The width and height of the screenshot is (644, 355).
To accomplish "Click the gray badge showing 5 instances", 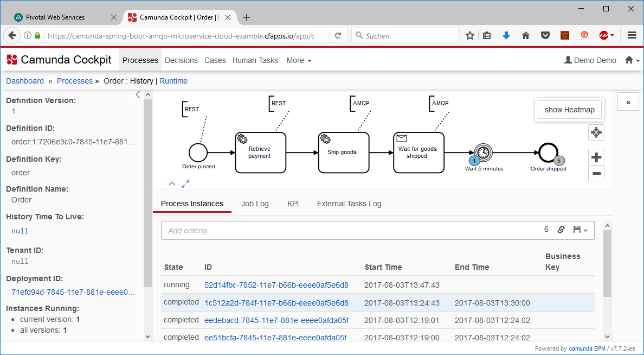I will 559,161.
